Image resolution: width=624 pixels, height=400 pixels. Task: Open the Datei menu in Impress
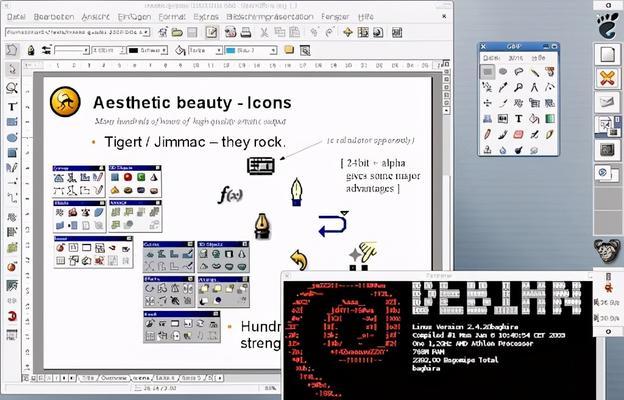pyautogui.click(x=16, y=17)
